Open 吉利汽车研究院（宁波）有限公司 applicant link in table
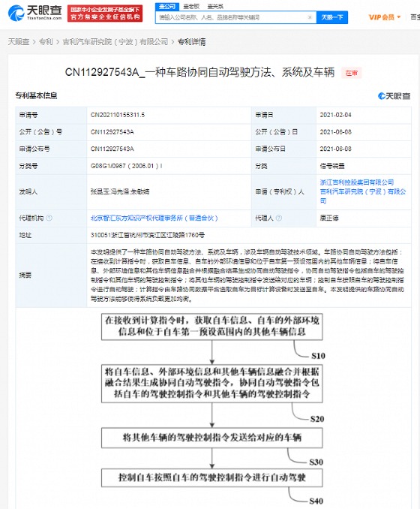The image size is (420, 509). click(x=362, y=197)
